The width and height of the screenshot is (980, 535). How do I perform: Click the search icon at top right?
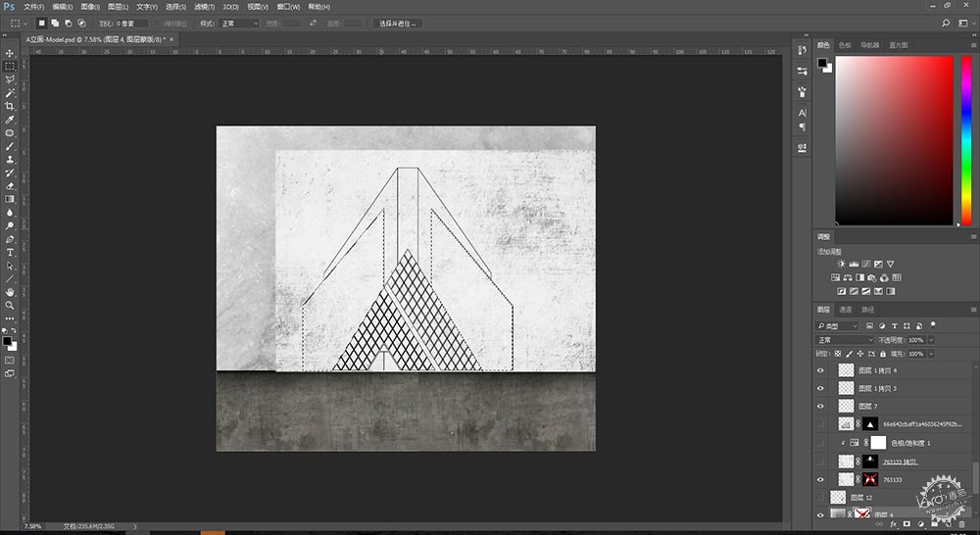[x=945, y=24]
